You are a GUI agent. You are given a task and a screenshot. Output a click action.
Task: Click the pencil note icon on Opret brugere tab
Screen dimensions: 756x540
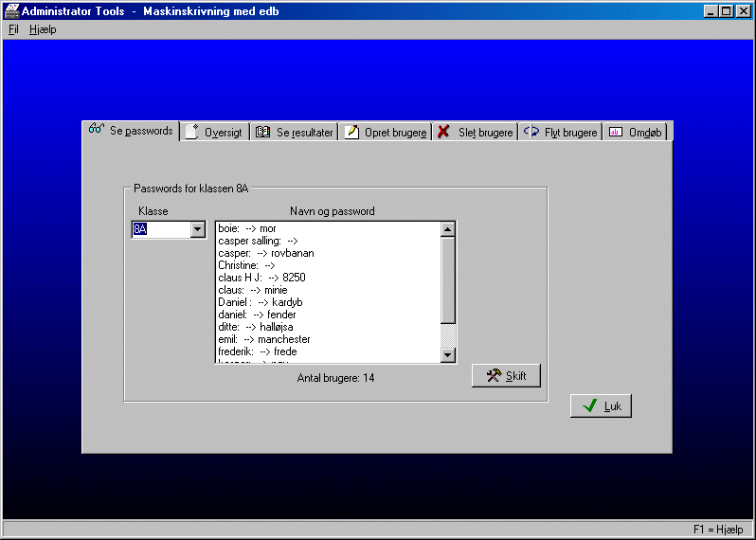pos(352,132)
